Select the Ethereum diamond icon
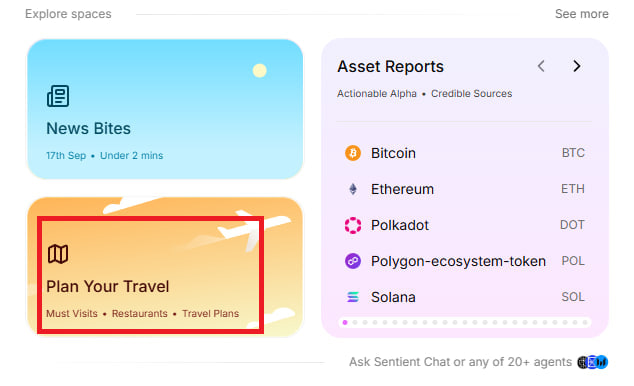 (353, 189)
